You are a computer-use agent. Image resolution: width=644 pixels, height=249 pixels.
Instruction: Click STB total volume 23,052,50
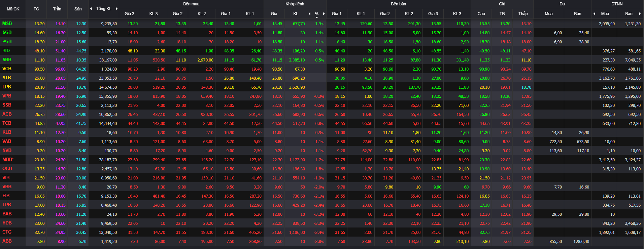(x=108, y=78)
